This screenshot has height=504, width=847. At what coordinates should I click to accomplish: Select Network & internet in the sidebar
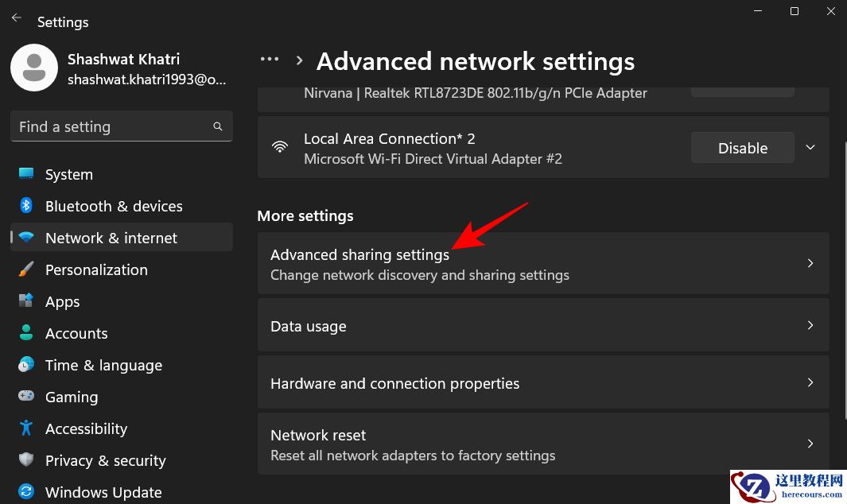[x=111, y=237]
